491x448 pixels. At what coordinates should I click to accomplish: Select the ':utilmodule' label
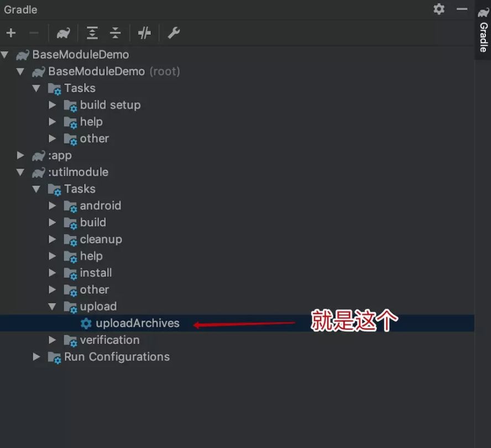[78, 172]
